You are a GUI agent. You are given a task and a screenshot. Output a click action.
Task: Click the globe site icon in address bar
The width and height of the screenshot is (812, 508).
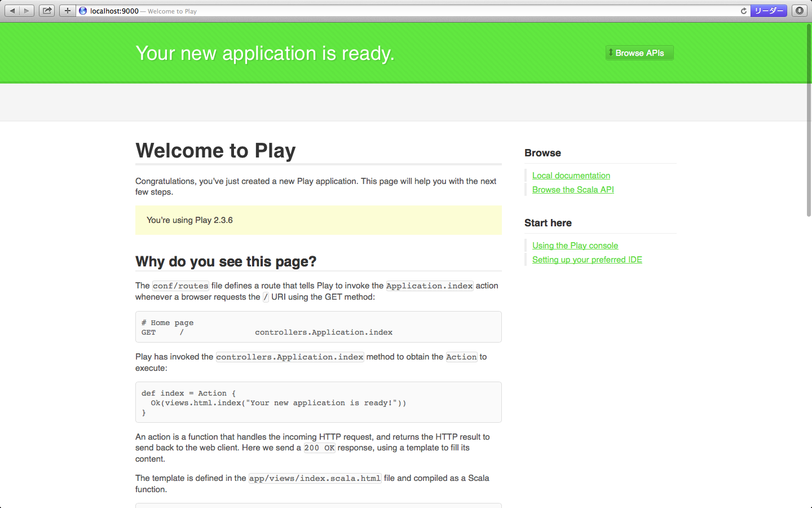coord(83,11)
